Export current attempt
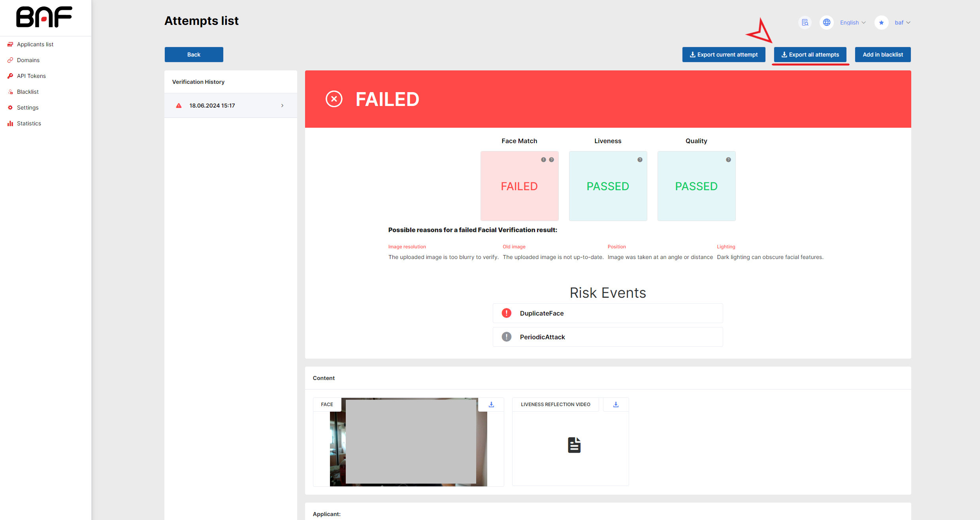The image size is (980, 520). [724, 55]
